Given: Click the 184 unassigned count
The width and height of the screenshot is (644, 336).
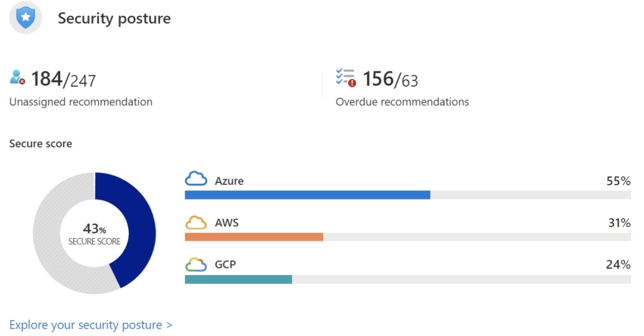Looking at the screenshot, I should click(x=47, y=79).
